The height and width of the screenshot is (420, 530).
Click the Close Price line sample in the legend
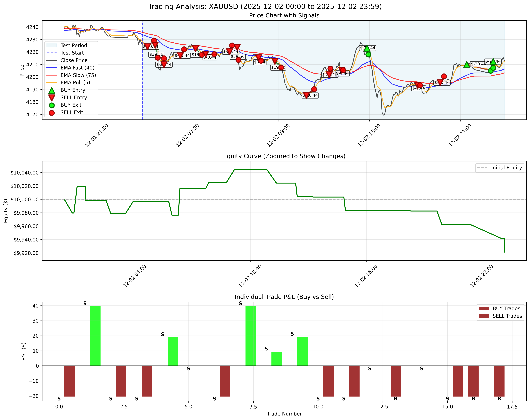coord(52,60)
